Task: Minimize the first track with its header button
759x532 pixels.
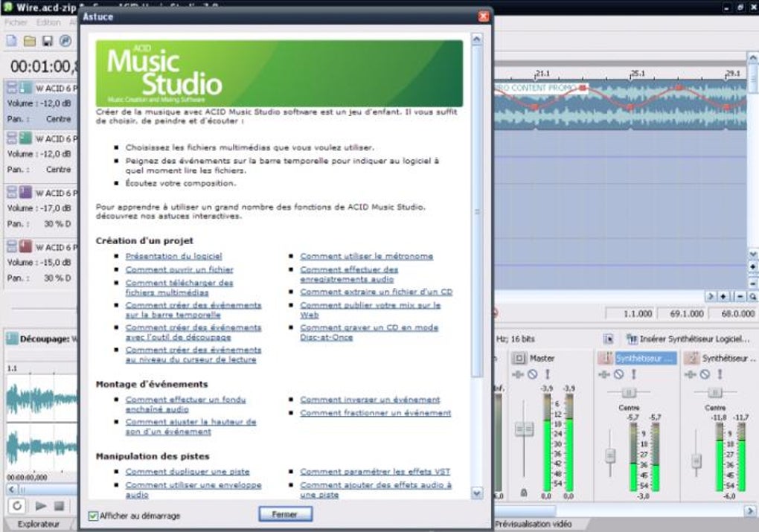Action: [x=12, y=86]
